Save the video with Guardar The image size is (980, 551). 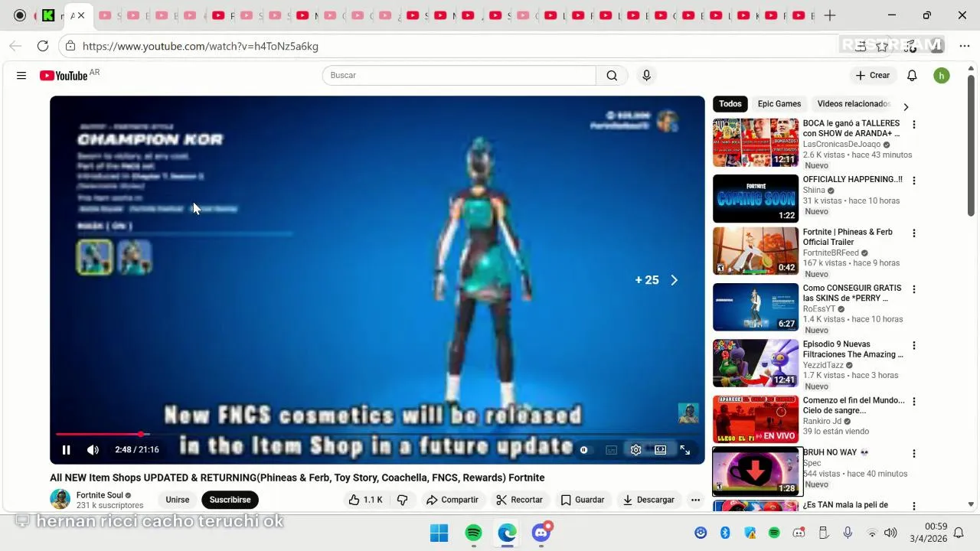[x=583, y=500]
